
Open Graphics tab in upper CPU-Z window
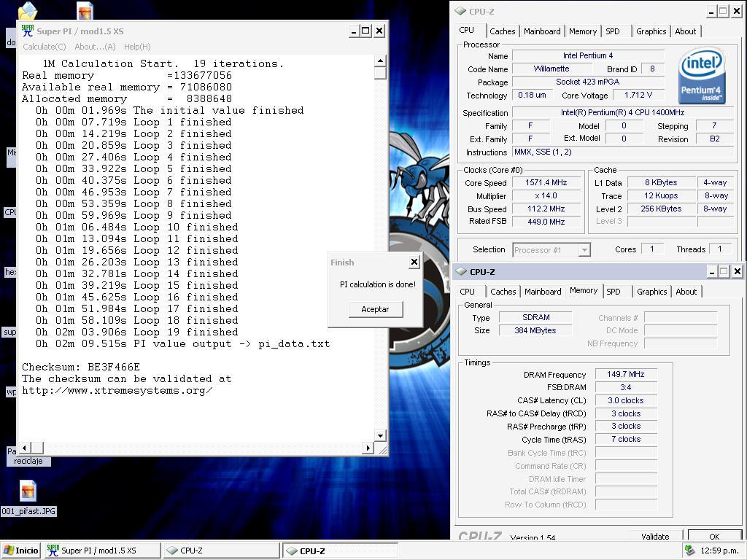pyautogui.click(x=651, y=31)
